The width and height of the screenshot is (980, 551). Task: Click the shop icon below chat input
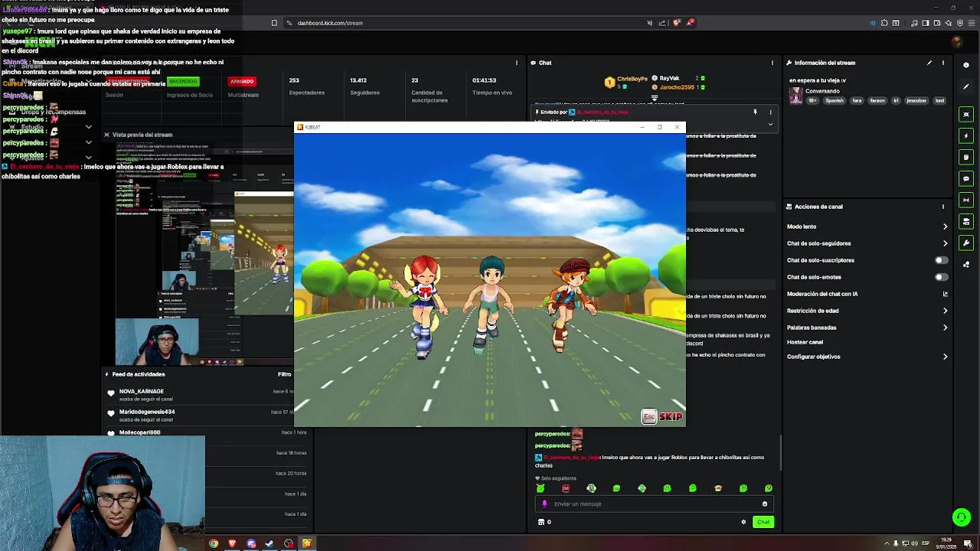point(541,522)
